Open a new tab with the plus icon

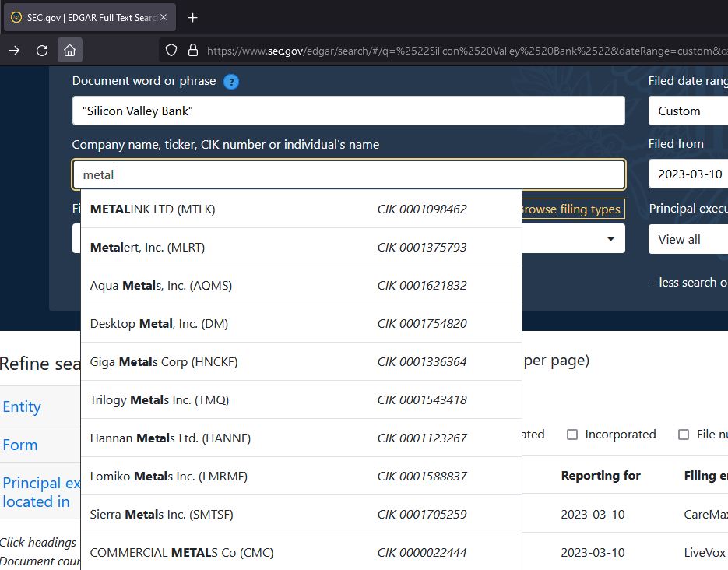pyautogui.click(x=193, y=18)
